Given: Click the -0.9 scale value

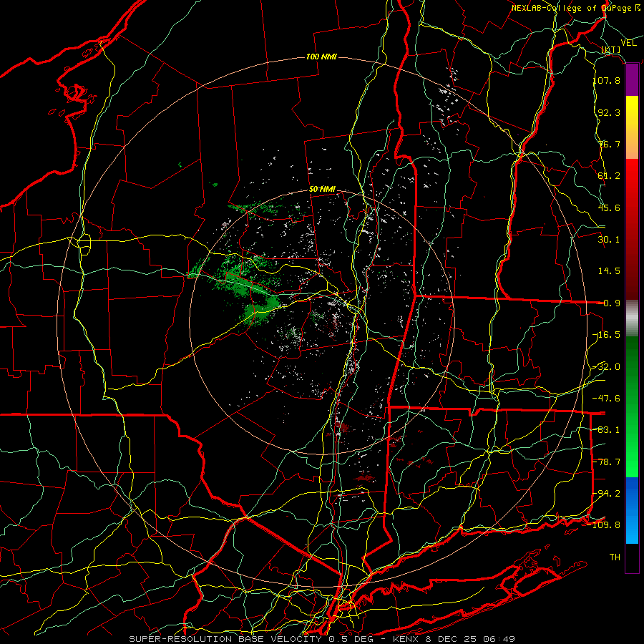Looking at the screenshot, I should point(609,303).
